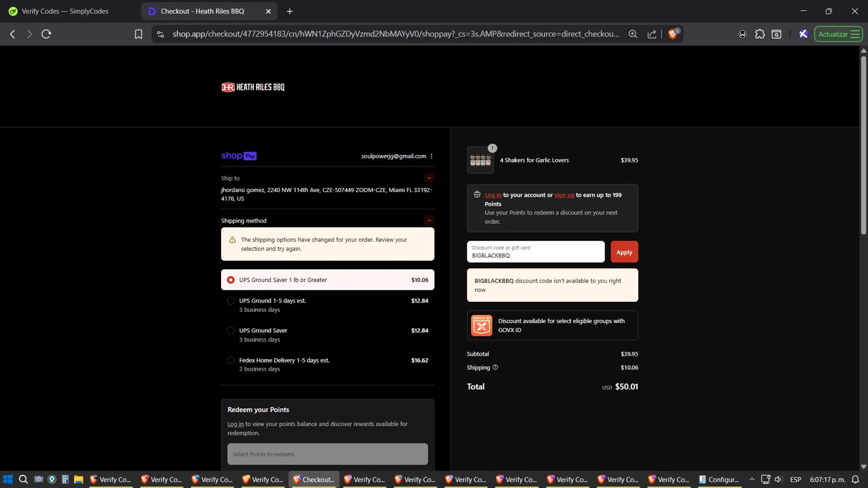
Task: Show hidden system tray icons
Action: point(752,479)
